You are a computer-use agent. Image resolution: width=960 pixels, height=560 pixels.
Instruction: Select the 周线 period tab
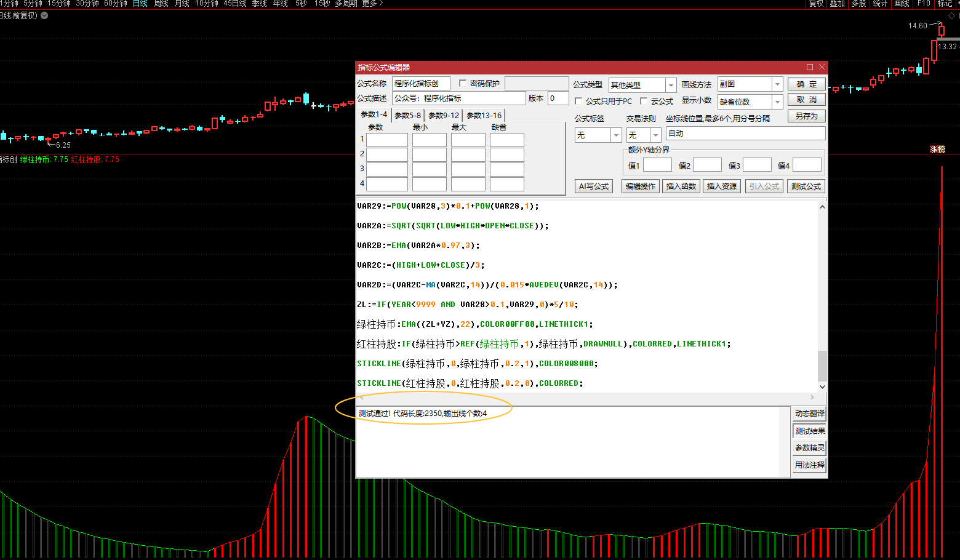[x=161, y=4]
